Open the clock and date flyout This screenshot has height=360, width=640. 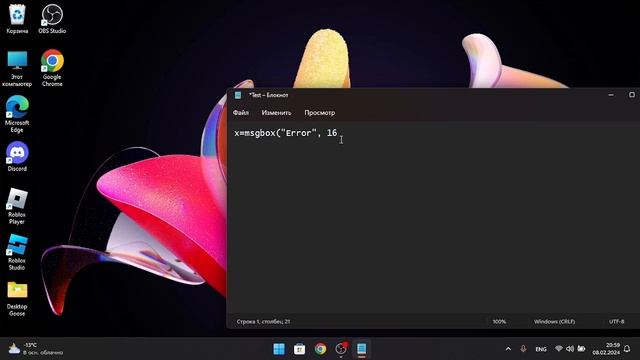(606, 349)
